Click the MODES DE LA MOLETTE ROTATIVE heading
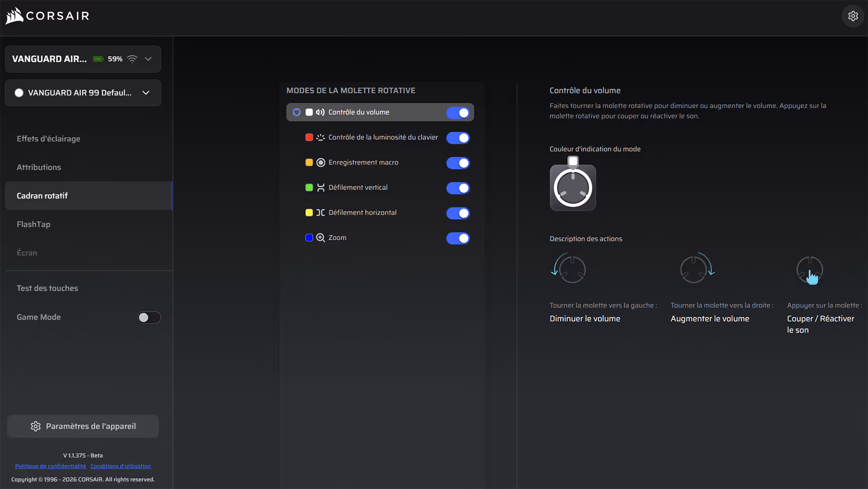 351,90
